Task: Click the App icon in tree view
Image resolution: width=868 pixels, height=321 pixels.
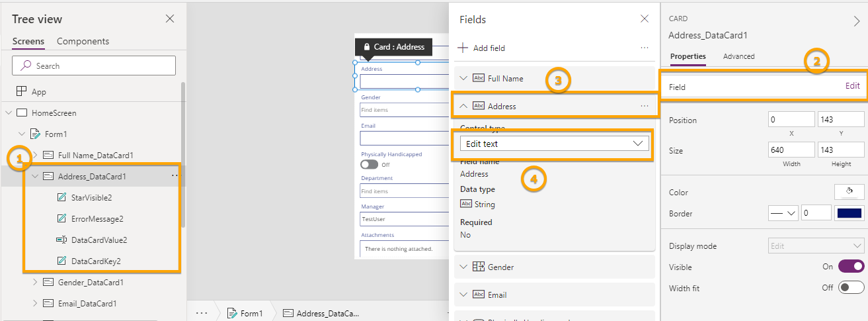Action: click(x=22, y=91)
